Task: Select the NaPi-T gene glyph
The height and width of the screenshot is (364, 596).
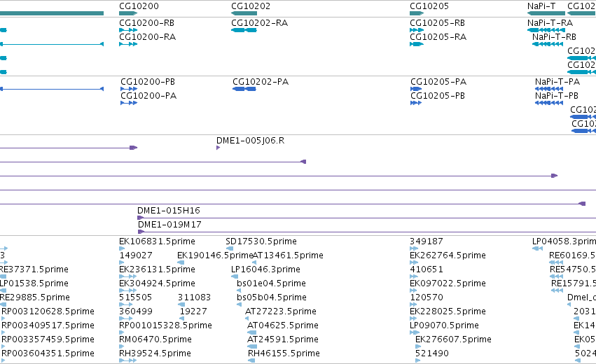Action: click(x=546, y=13)
